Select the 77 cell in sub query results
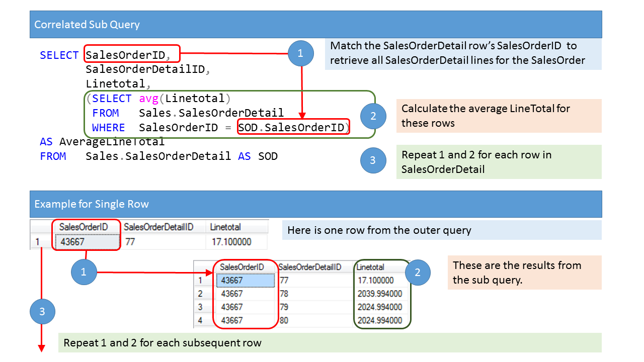This screenshot has width=644, height=362. 315,280
